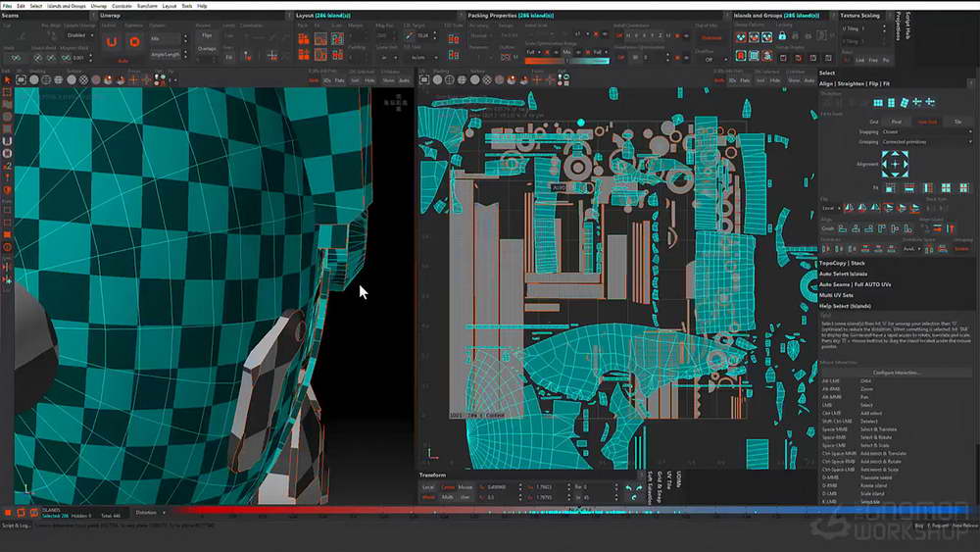Open the Unwrap menu
This screenshot has height=552, width=980.
pyautogui.click(x=99, y=6)
